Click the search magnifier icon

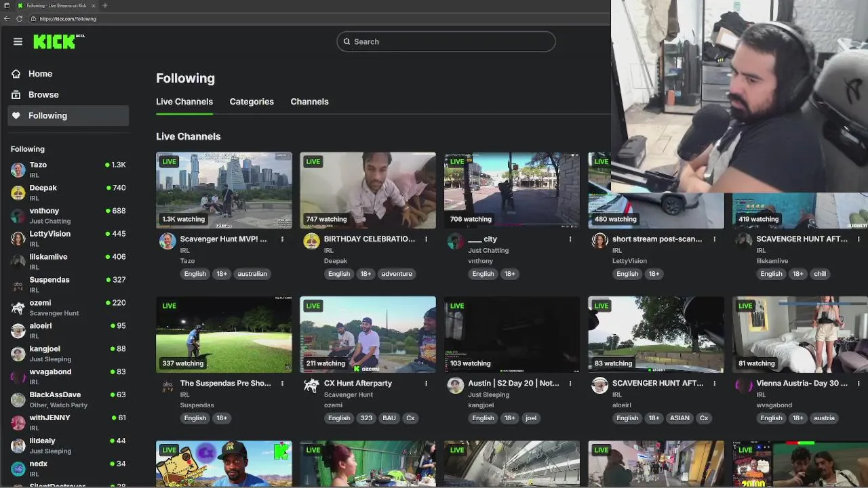347,41
